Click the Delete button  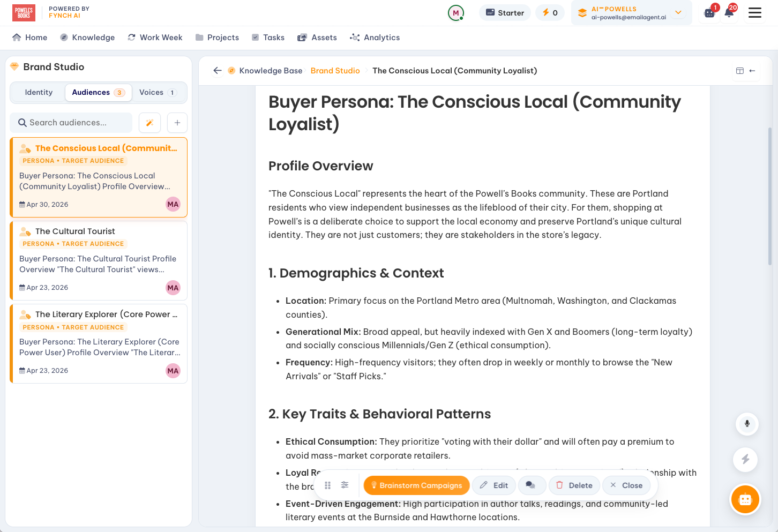pyautogui.click(x=574, y=485)
